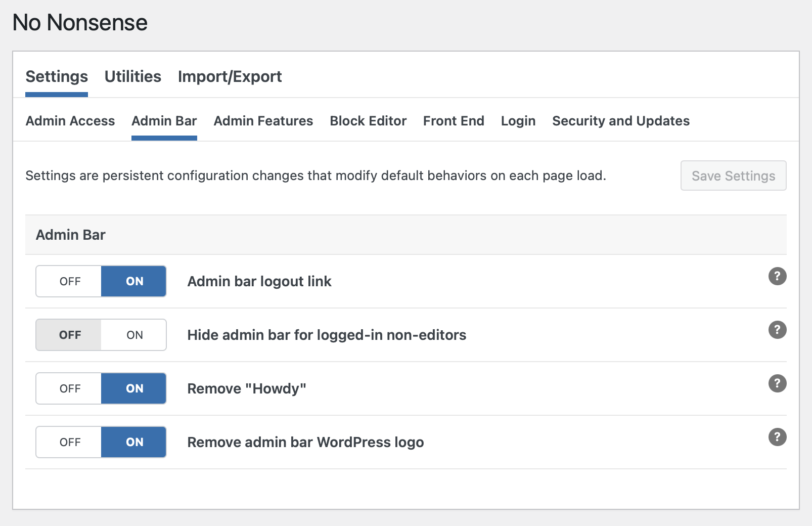Viewport: 812px width, 526px height.
Task: Open help icon for Admin bar logout link
Action: coord(777,276)
